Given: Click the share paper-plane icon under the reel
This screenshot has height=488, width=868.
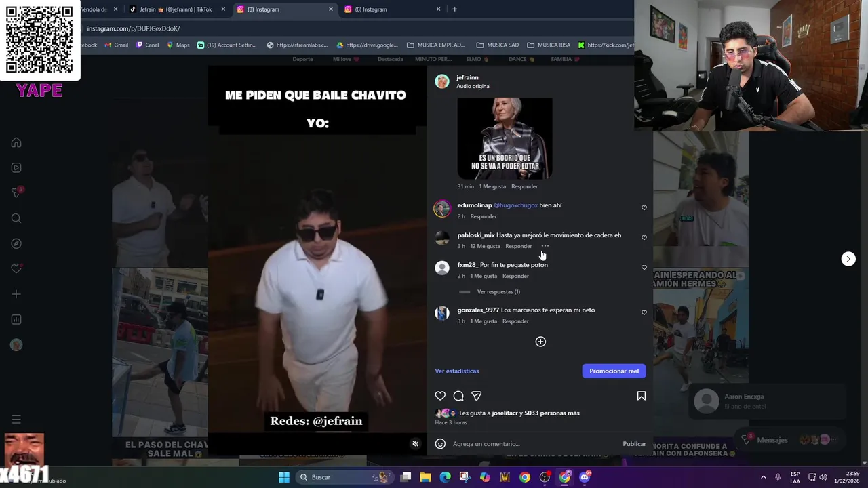Looking at the screenshot, I should tap(477, 396).
